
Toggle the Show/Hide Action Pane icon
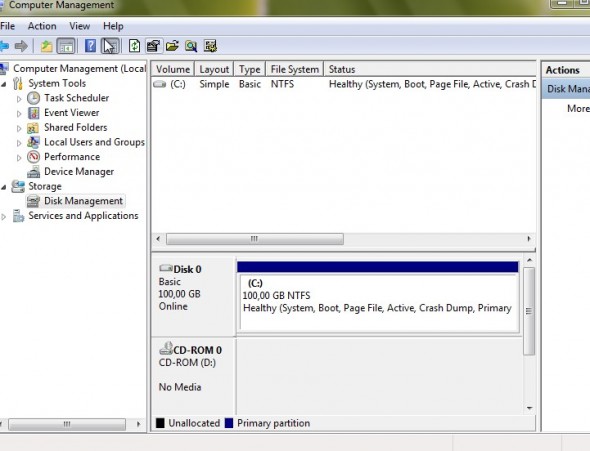(110, 46)
